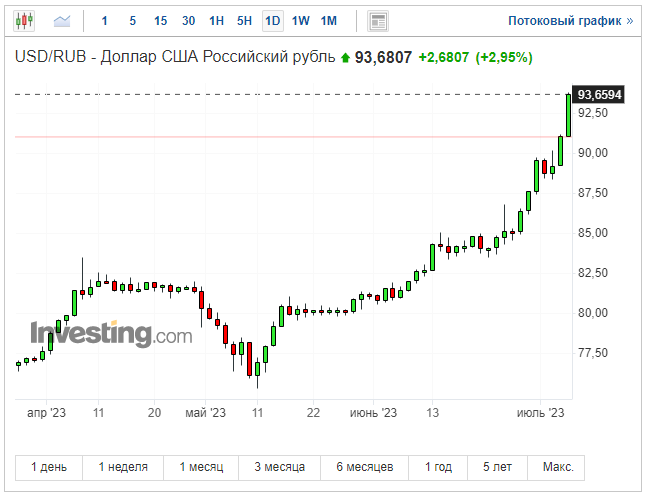Click the 85,00 price axis label

(593, 233)
